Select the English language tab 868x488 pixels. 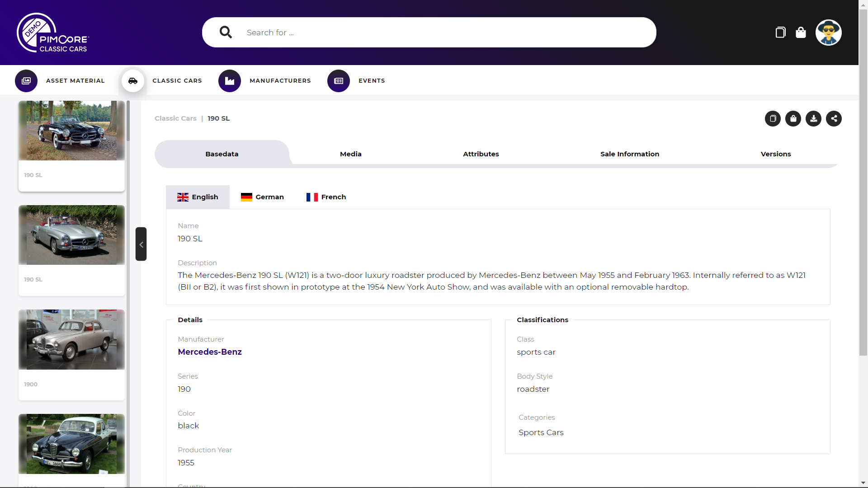click(x=198, y=197)
